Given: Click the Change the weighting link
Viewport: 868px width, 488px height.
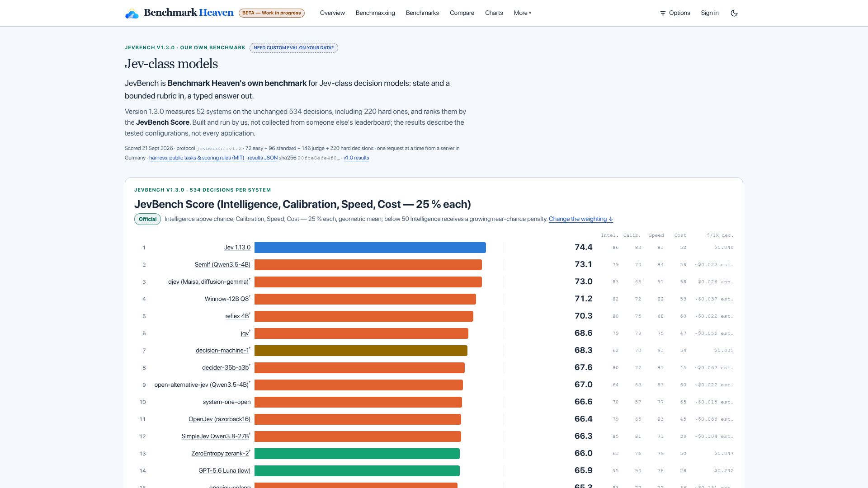Looking at the screenshot, I should tap(581, 219).
